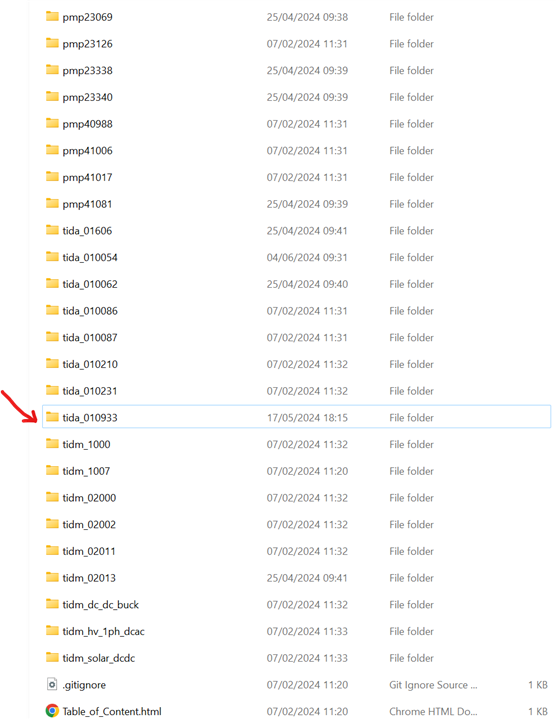Click the pmp23340 folder icon
The height and width of the screenshot is (720, 556).
tap(52, 96)
